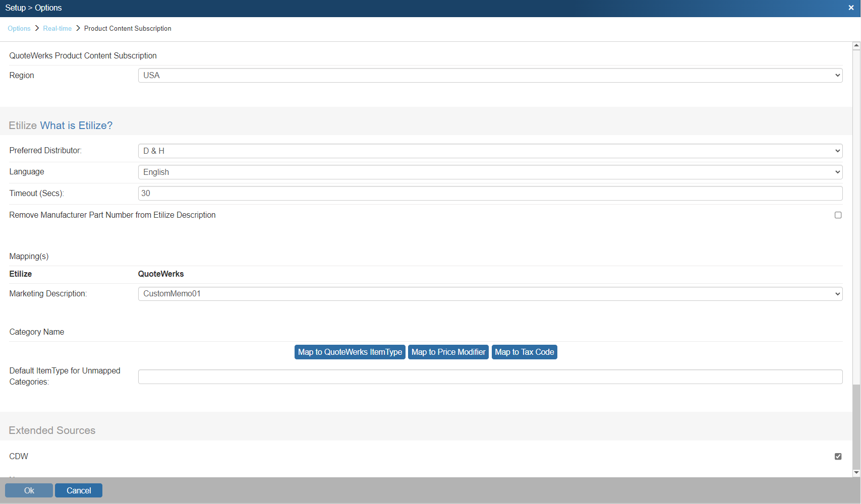The height and width of the screenshot is (504, 861).
Task: Click the 'Category Name' label
Action: [37, 332]
